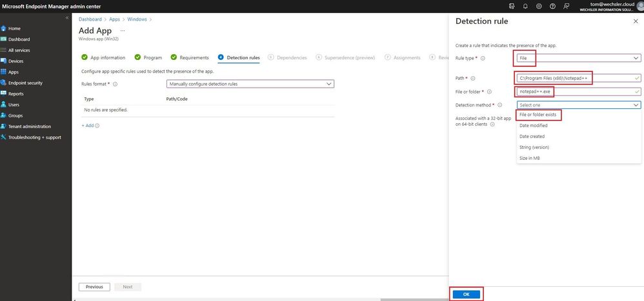Click the Next button
Viewport: 644px width, 301px height.
click(128, 287)
